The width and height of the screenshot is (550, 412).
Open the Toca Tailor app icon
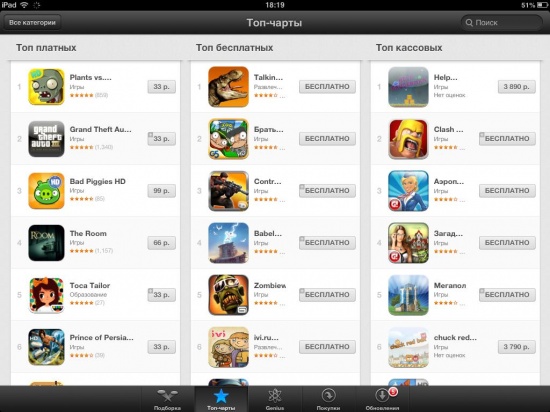coord(46,295)
